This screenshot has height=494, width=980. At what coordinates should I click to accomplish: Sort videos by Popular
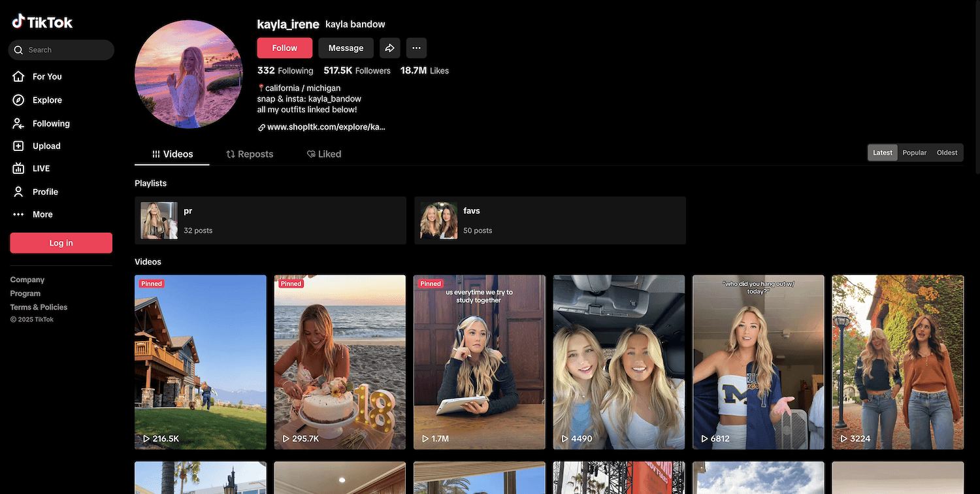(914, 153)
